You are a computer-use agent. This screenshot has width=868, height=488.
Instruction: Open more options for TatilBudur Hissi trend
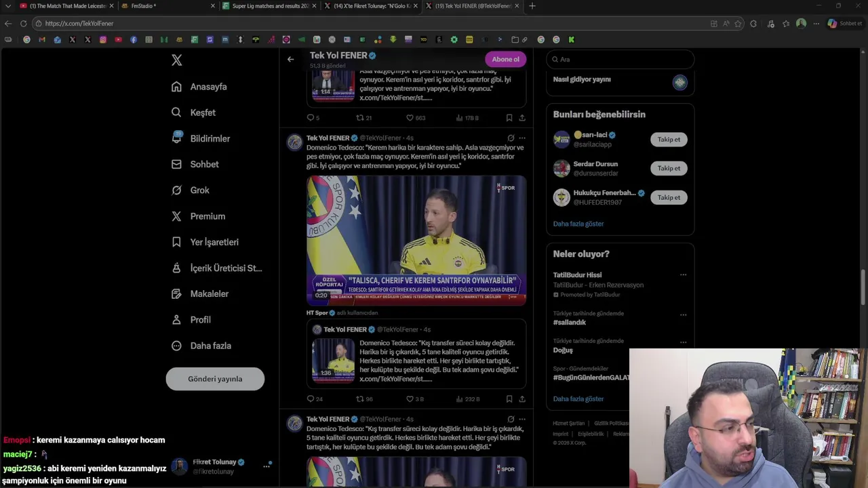(x=683, y=275)
